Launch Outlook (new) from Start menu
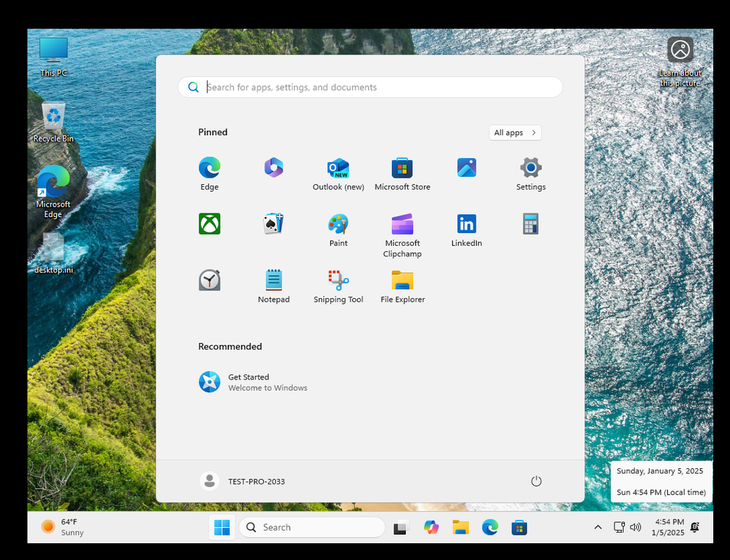730x560 pixels. pyautogui.click(x=339, y=174)
